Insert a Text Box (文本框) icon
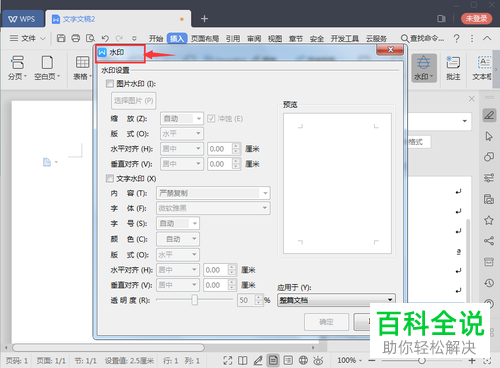The width and height of the screenshot is (500, 368). coord(482,68)
